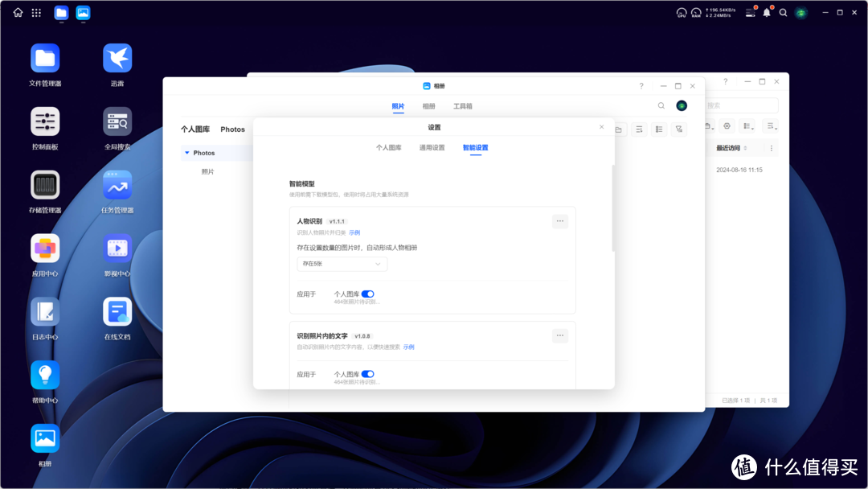Turn off the toggle under 识别照片内的文字
Screen dimensions: 868x489
pyautogui.click(x=369, y=373)
